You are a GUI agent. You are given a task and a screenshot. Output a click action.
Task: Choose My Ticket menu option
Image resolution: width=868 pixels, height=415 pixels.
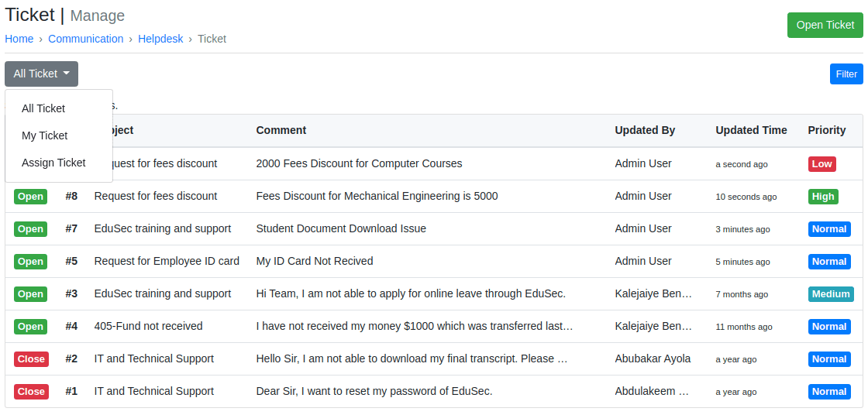(x=45, y=135)
